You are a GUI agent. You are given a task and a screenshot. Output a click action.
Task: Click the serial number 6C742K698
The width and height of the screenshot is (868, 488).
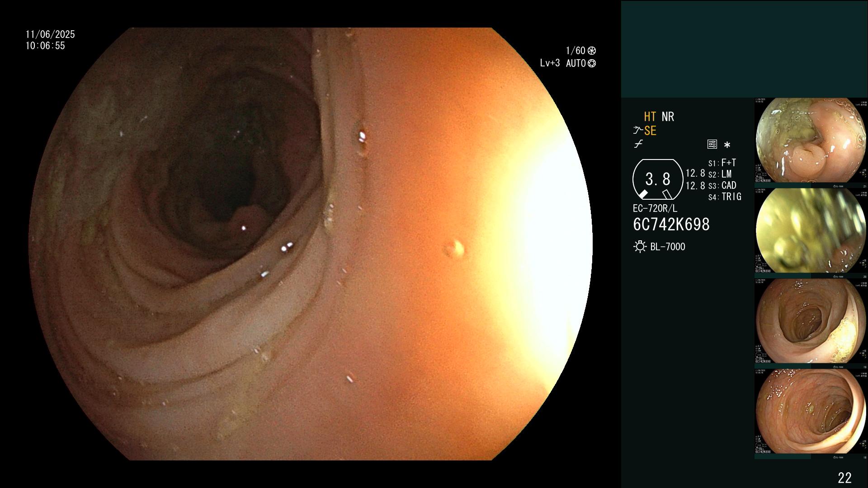(671, 224)
